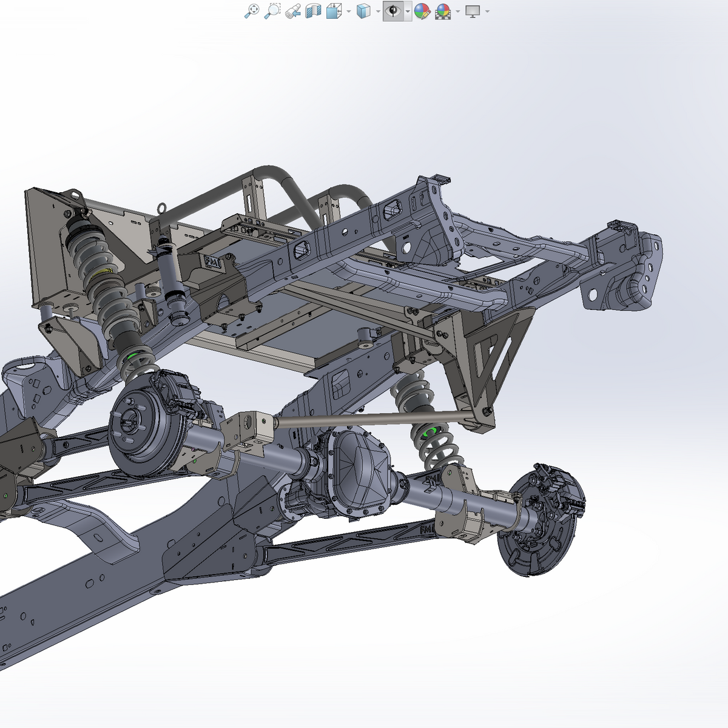Screen dimensions: 728x728
Task: Expand the View Orientation dropdown arrow
Action: click(348, 12)
